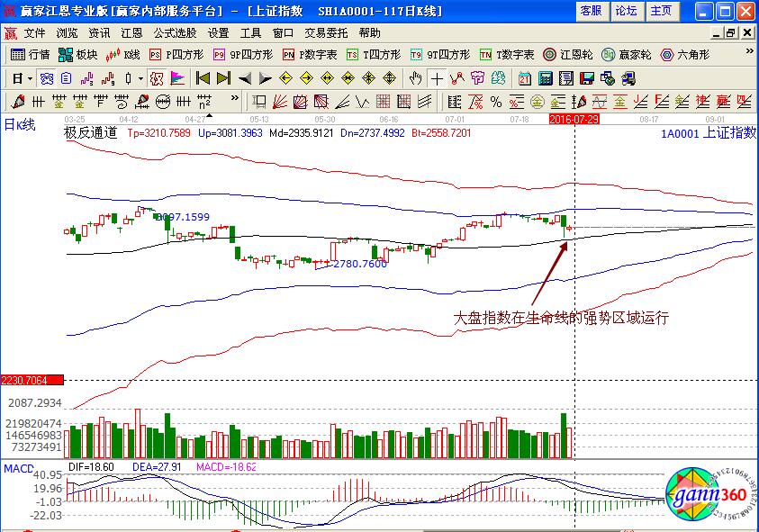Click the calendar icon in toolbar

(x=524, y=78)
